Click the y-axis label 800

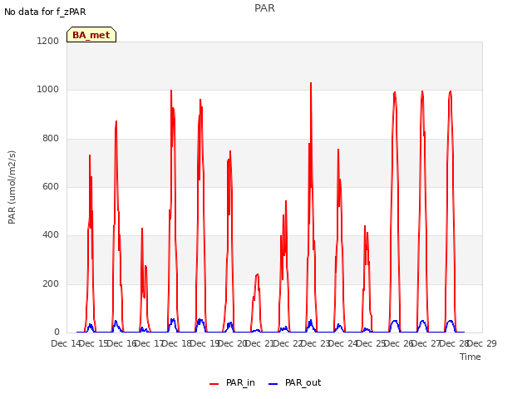pos(51,139)
